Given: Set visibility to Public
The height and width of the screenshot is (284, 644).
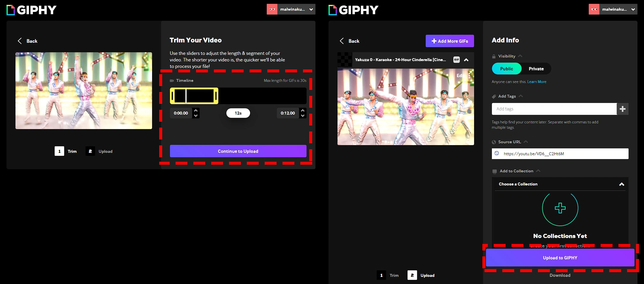Looking at the screenshot, I should pos(506,69).
